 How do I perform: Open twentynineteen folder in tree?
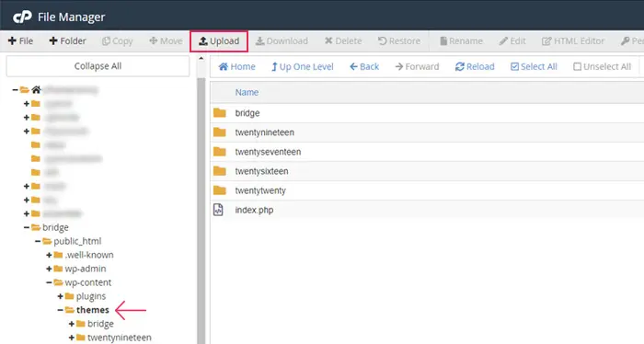click(119, 338)
